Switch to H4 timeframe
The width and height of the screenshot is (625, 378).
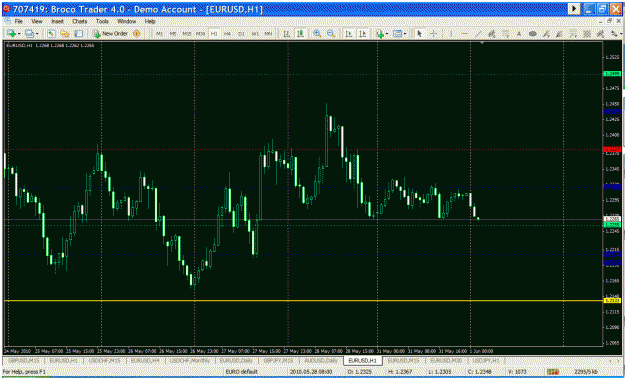click(x=227, y=34)
